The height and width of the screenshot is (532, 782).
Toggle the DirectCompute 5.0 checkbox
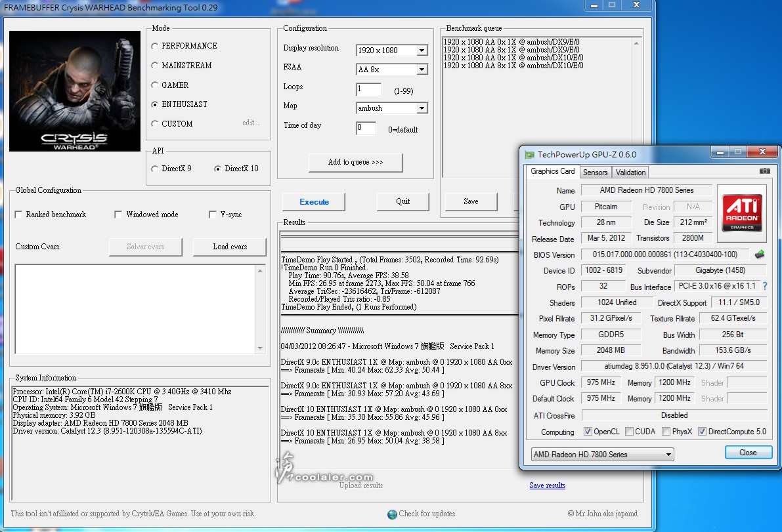pyautogui.click(x=702, y=432)
